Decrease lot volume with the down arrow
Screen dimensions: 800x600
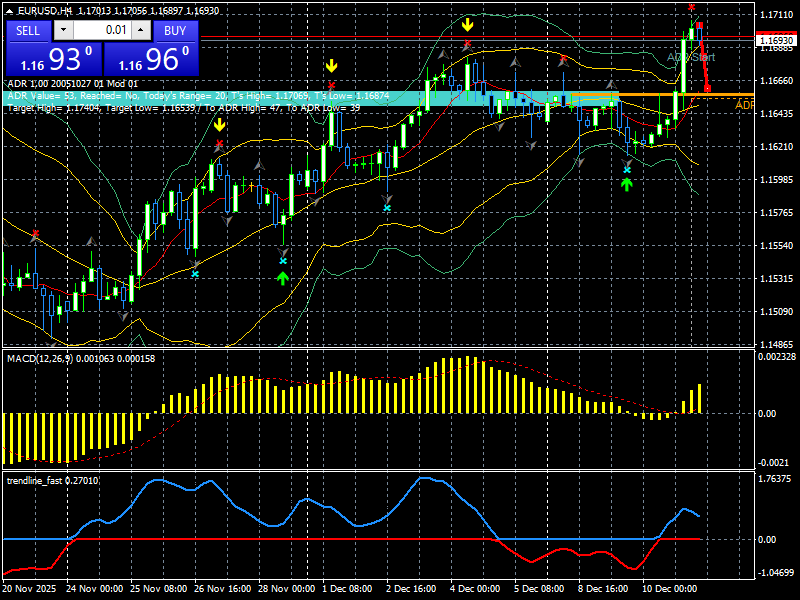click(x=63, y=30)
